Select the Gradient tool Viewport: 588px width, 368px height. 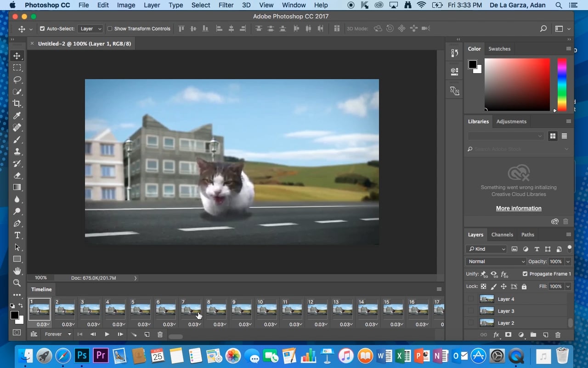(x=17, y=187)
